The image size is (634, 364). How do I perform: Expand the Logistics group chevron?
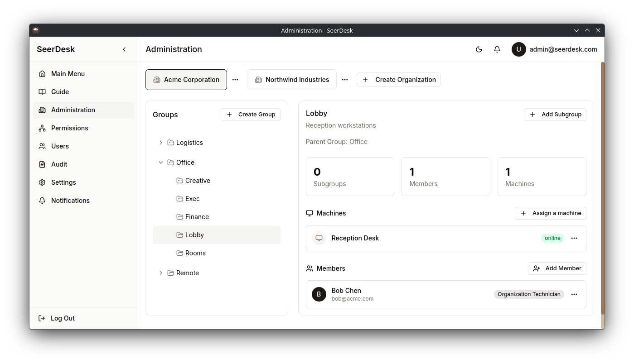click(x=160, y=142)
